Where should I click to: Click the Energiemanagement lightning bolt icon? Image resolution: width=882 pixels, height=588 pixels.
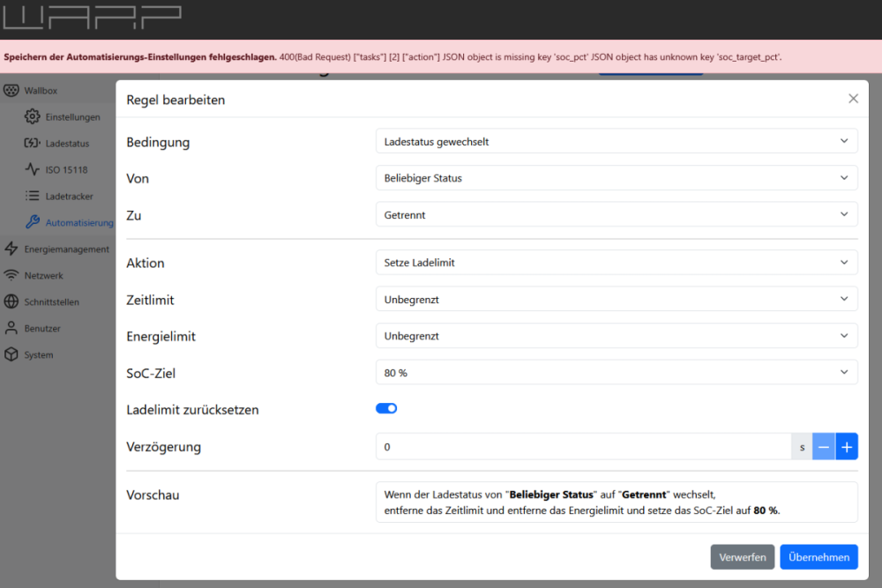(x=11, y=249)
